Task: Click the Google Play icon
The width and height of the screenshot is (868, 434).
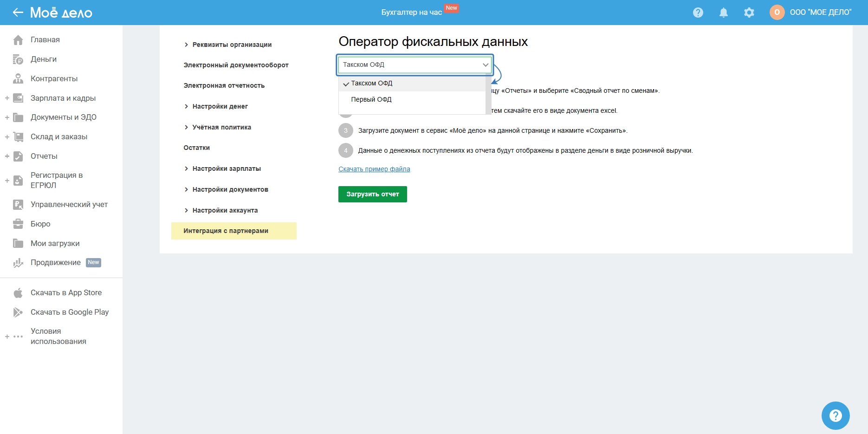Action: (18, 312)
